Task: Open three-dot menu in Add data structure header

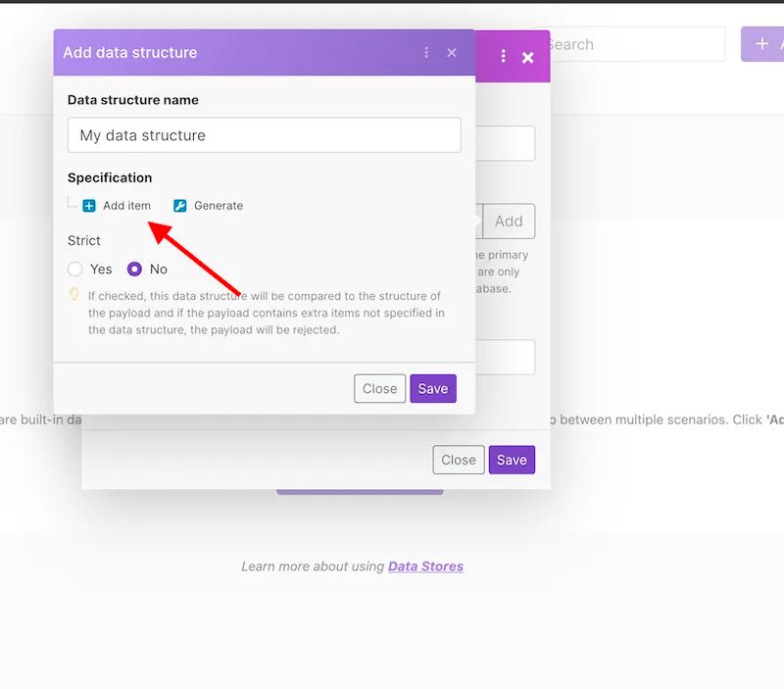Action: click(426, 53)
